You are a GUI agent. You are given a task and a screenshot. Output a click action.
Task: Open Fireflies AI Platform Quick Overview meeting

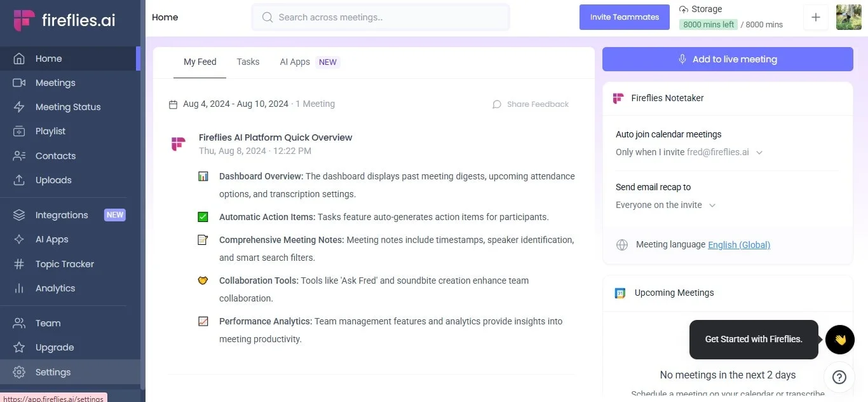click(275, 137)
